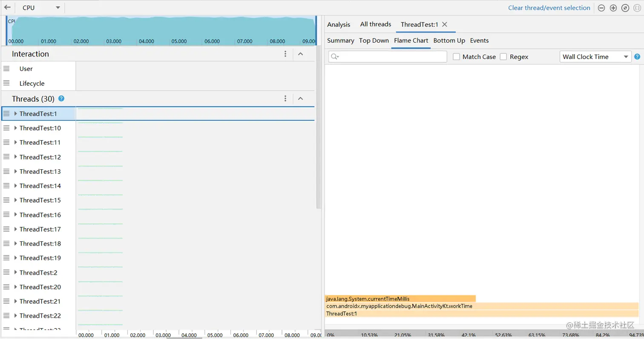Select the ThreadTest:19 thread

click(x=40, y=258)
